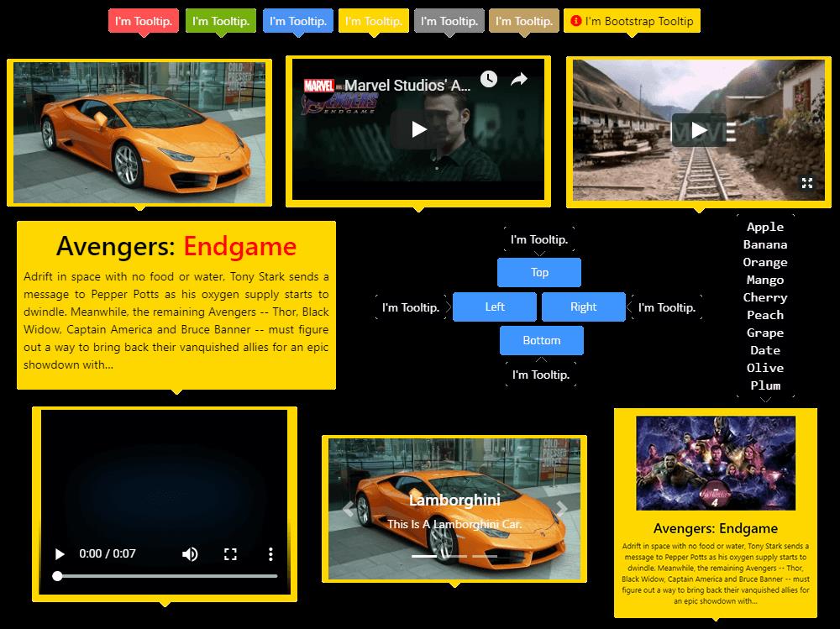Click the blue Top button
Screen dimensions: 840x629
click(x=539, y=272)
